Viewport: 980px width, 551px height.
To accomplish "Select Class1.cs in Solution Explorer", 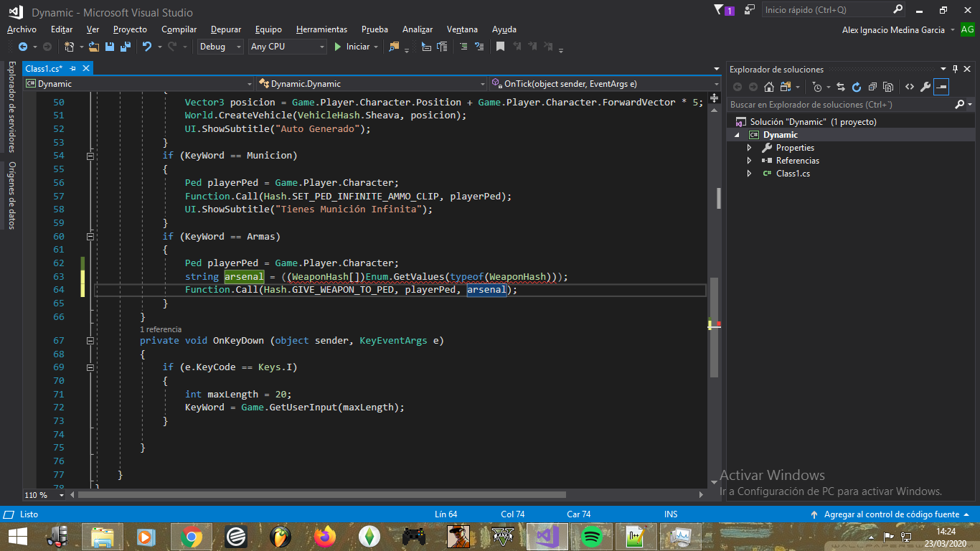I will 793,174.
